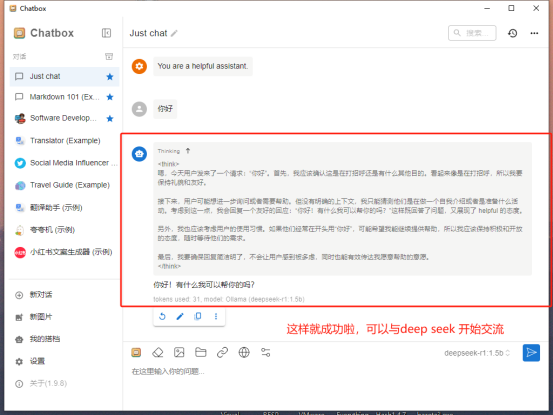Attach a link with the chain icon
553x415 pixels.
click(222, 352)
